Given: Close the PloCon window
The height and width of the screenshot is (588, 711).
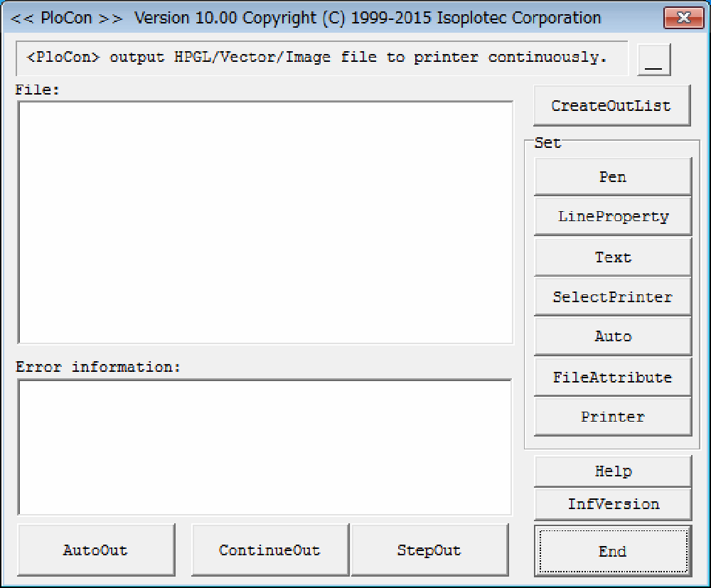Looking at the screenshot, I should click(683, 18).
